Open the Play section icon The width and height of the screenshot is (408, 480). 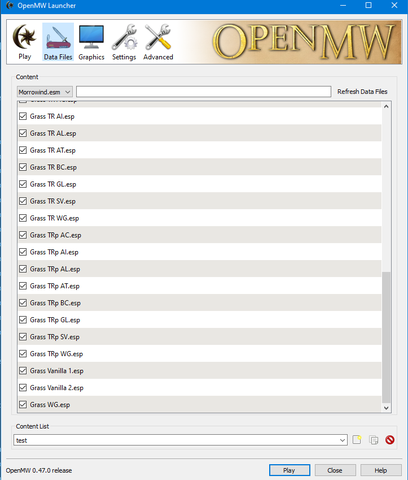point(25,42)
